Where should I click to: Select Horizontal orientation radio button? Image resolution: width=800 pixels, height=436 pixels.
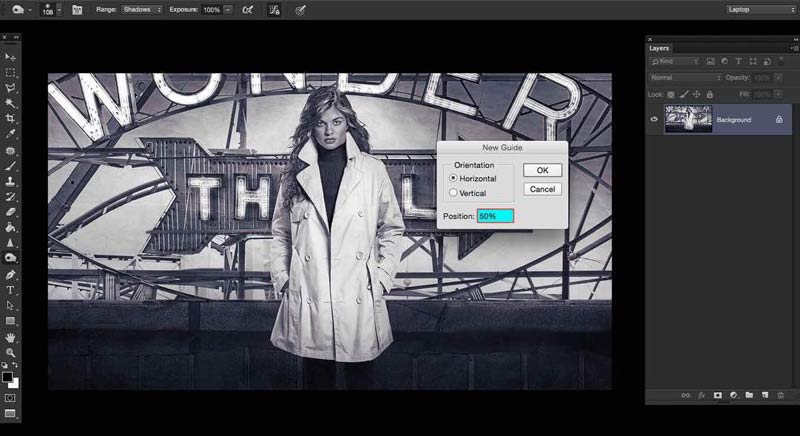click(x=454, y=178)
